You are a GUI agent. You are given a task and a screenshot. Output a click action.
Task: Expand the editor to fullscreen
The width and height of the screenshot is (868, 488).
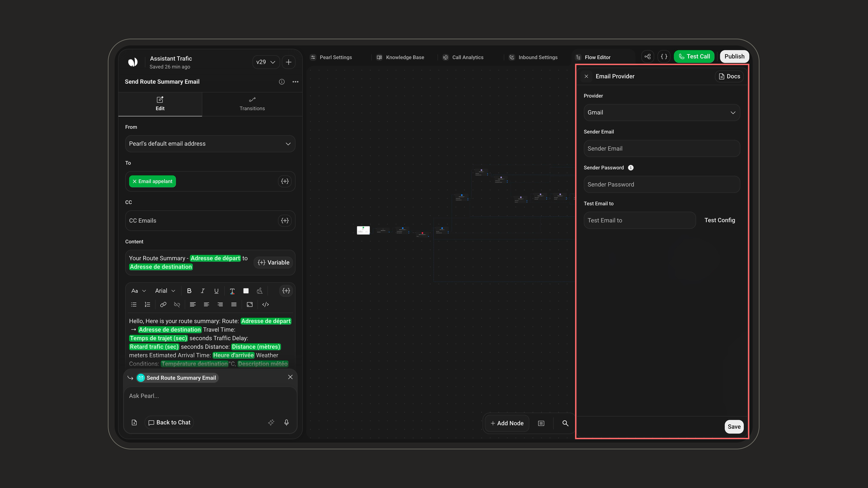[250, 304]
